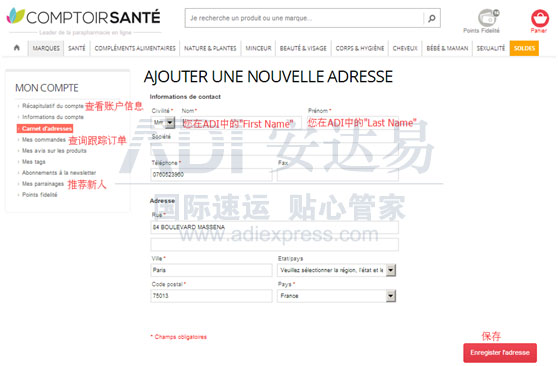This screenshot has width=558, height=366.
Task: Click the Téléphone input field
Action: tap(211, 174)
